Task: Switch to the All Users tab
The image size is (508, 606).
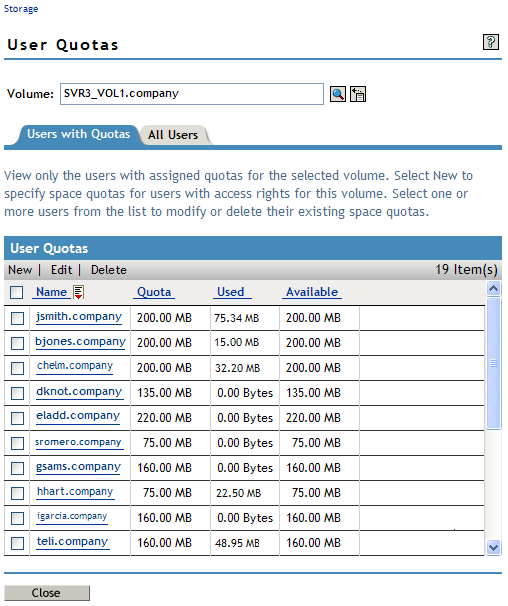Action: pos(173,135)
